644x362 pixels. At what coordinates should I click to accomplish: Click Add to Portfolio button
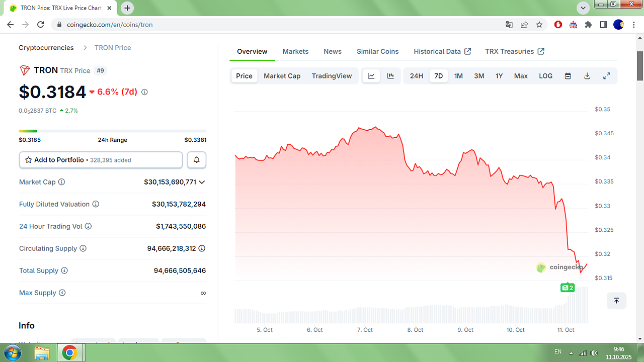coord(101,160)
